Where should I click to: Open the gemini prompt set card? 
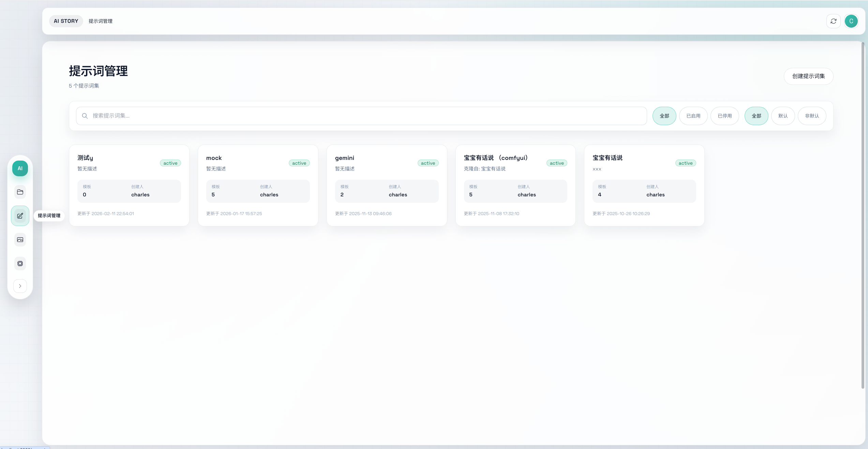tap(387, 185)
